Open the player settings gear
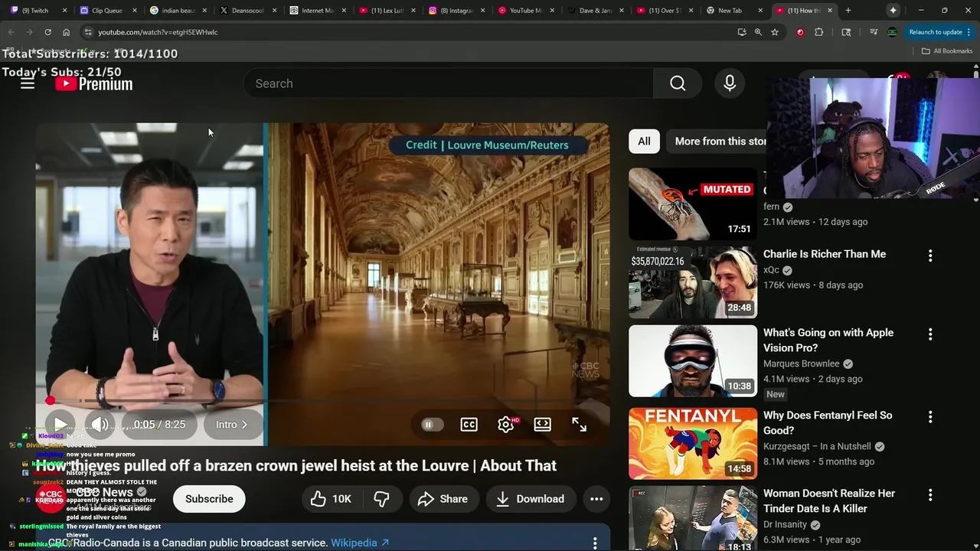Screen dimensions: 980x551 [x=506, y=425]
